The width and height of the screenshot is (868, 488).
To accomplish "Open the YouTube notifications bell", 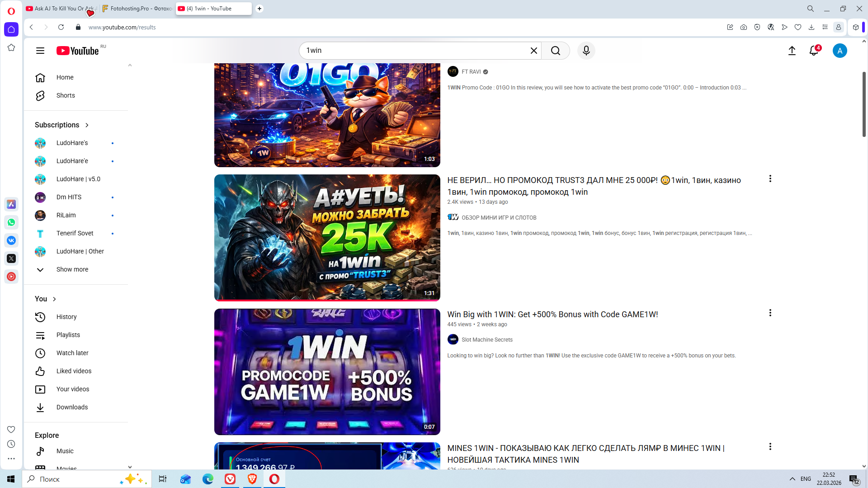I will [x=814, y=51].
